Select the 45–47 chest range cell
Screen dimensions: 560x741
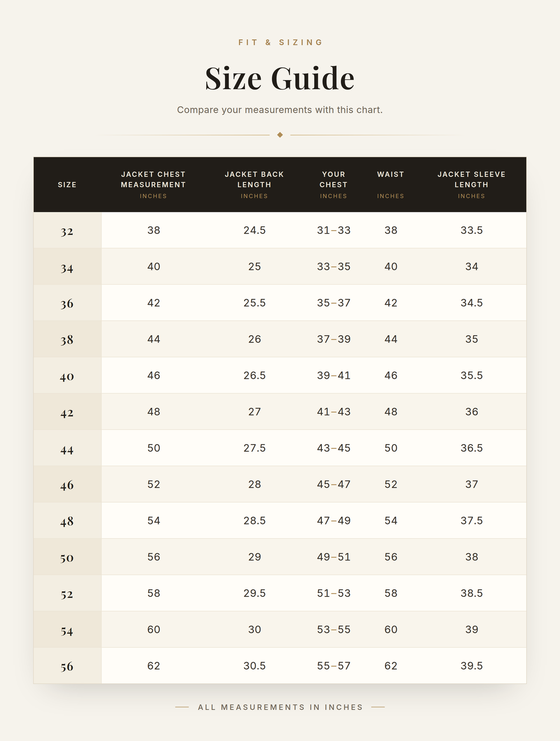point(334,484)
